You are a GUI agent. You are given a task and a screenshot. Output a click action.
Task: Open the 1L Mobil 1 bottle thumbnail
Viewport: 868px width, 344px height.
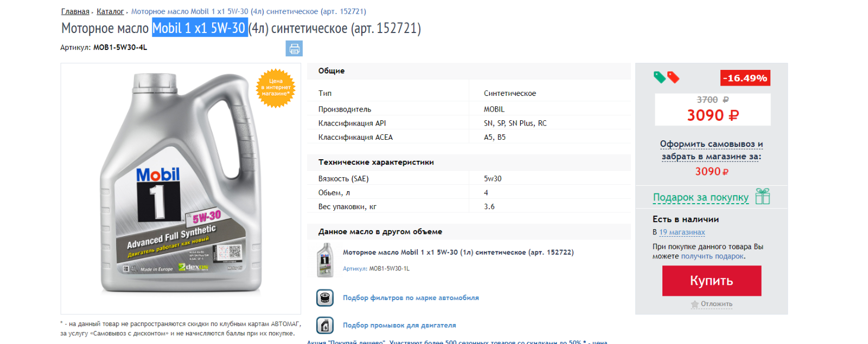[325, 260]
